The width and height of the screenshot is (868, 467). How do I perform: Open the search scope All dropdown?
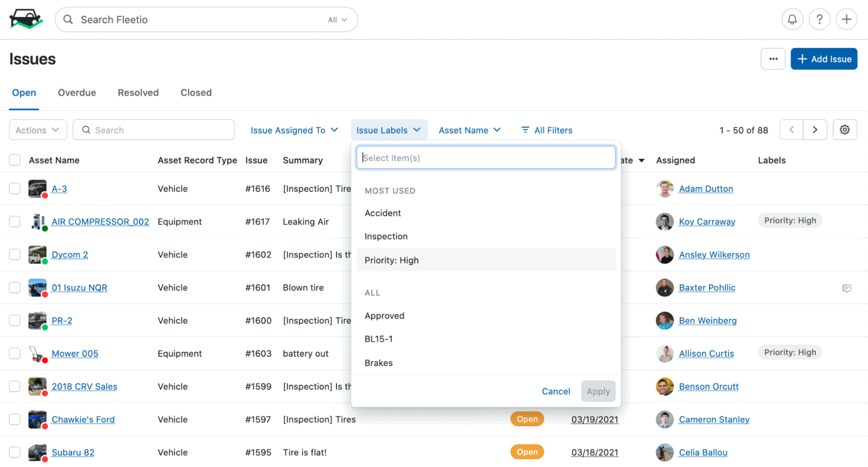(337, 20)
